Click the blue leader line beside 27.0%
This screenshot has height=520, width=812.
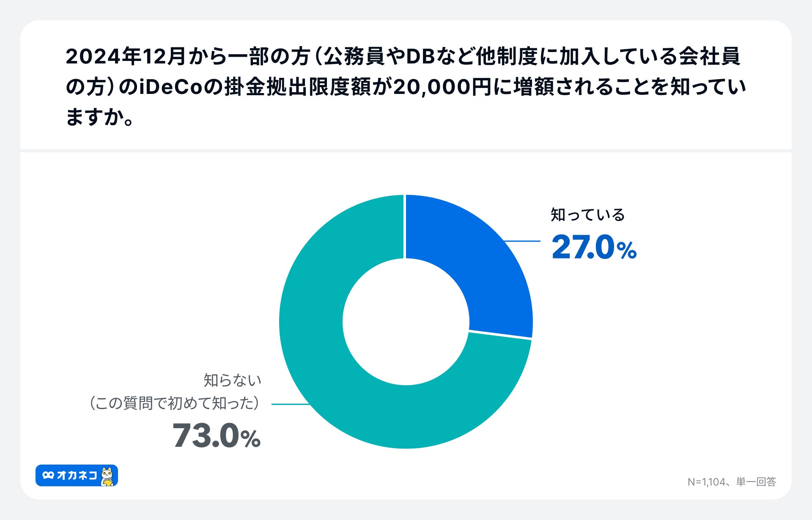click(x=523, y=241)
